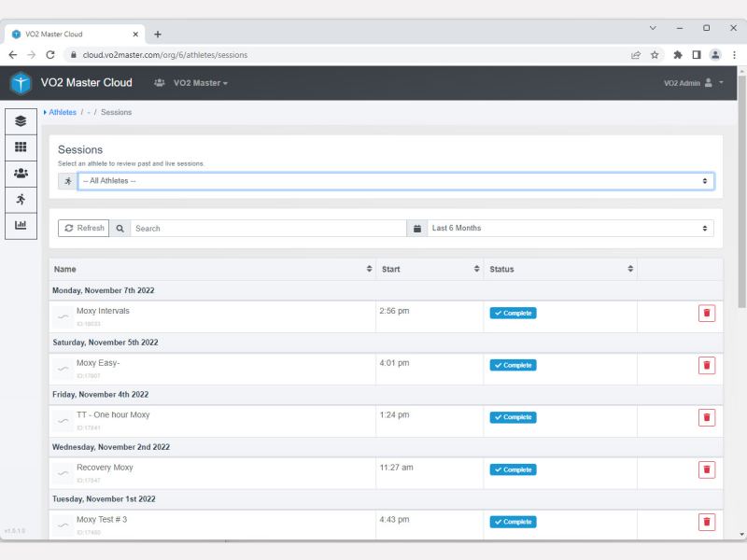Open the bar chart sidebar icon
Screen dimensions: 747x560
click(x=21, y=225)
